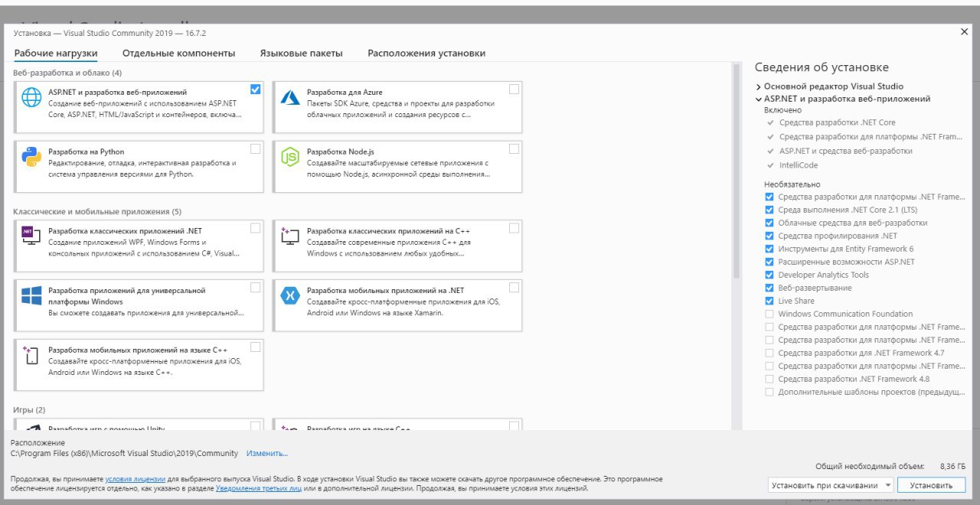
Task: Check the Разработка на Python workload box
Action: (255, 148)
